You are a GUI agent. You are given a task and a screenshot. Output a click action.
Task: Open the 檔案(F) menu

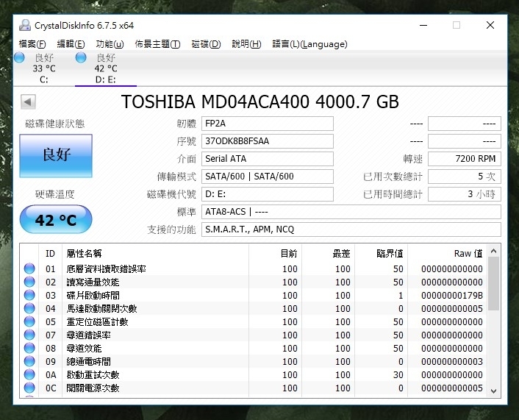(x=32, y=44)
